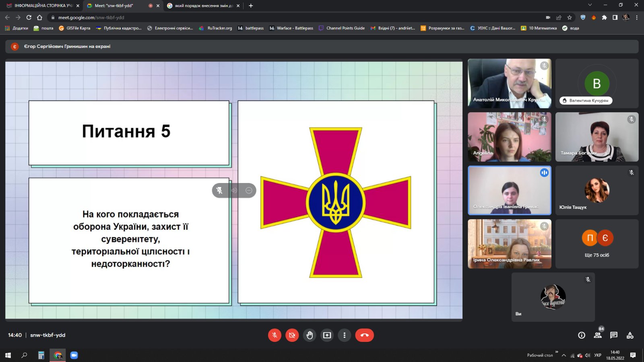Open meeting details info icon
The image size is (644, 362).
coord(582,335)
